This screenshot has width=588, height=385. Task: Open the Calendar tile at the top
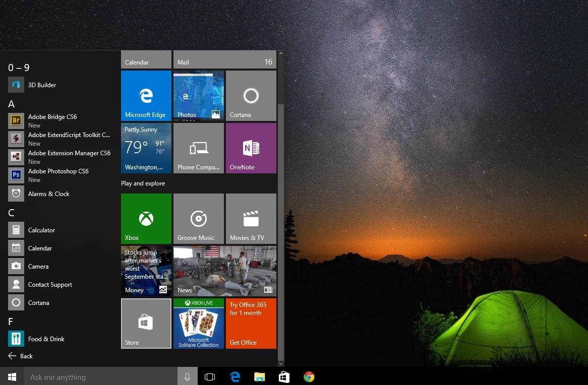pos(146,59)
